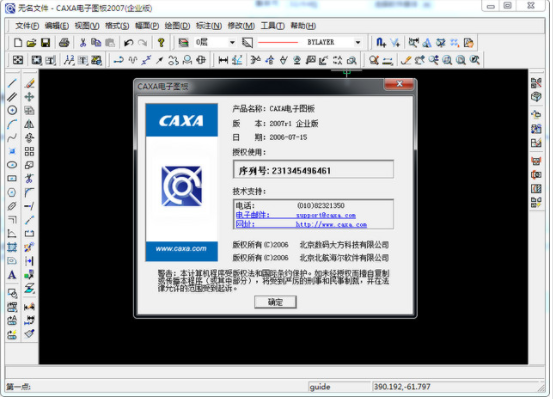Open the 格式(S) menu
The image size is (553, 399).
[117, 26]
